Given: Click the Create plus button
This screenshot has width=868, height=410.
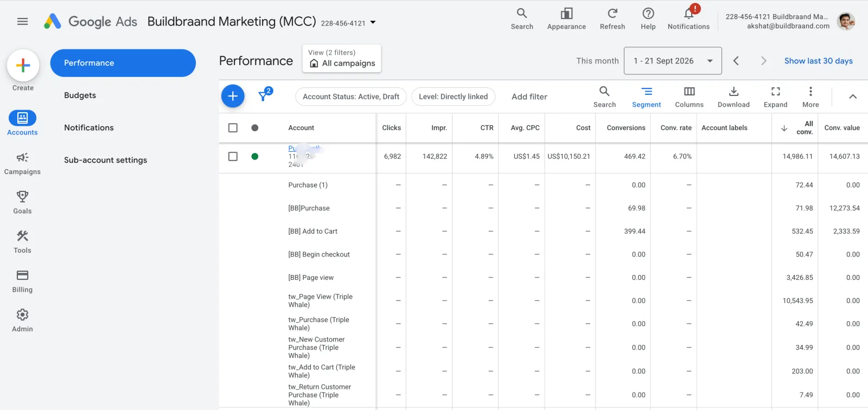Looking at the screenshot, I should coord(23,66).
